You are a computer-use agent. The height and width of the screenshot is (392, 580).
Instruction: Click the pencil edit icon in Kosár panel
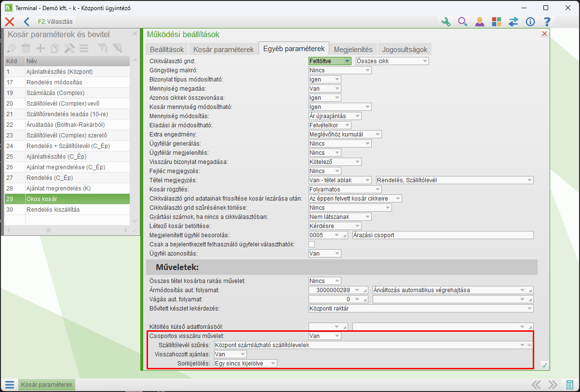coord(12,48)
